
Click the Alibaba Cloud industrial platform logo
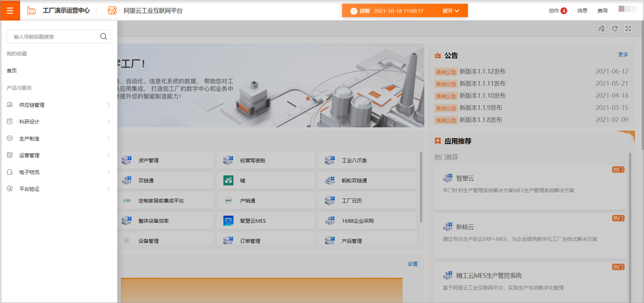click(x=112, y=11)
